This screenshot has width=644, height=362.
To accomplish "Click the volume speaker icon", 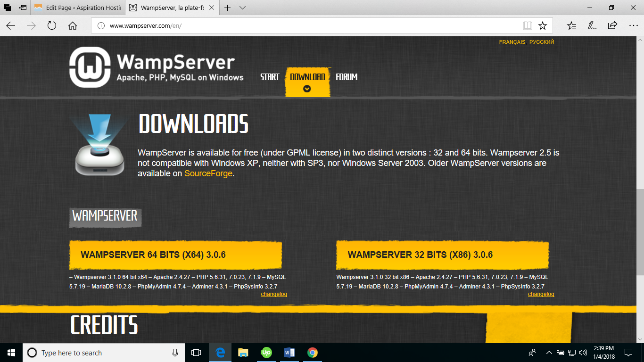I will [x=583, y=353].
